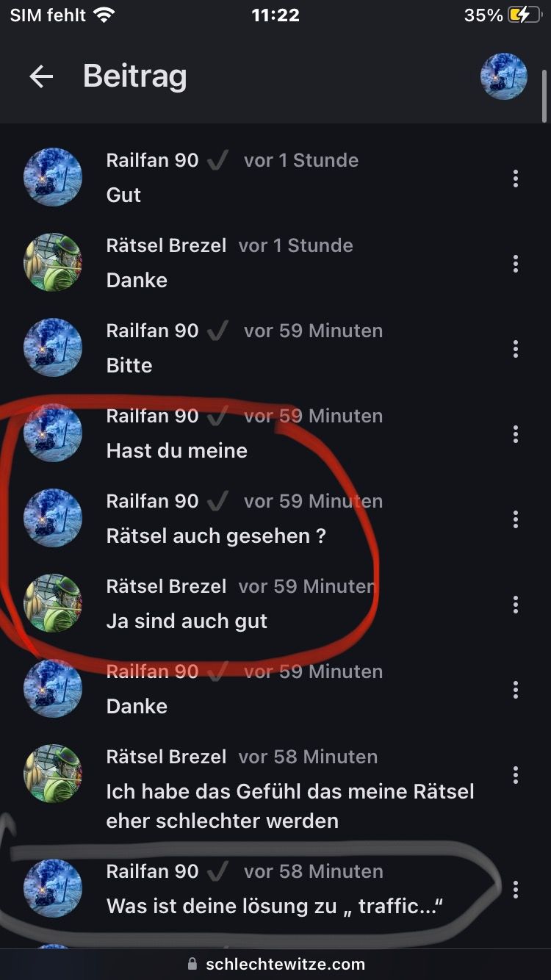Tap the battery indicator in the status bar
551x980 pixels.
tap(525, 15)
